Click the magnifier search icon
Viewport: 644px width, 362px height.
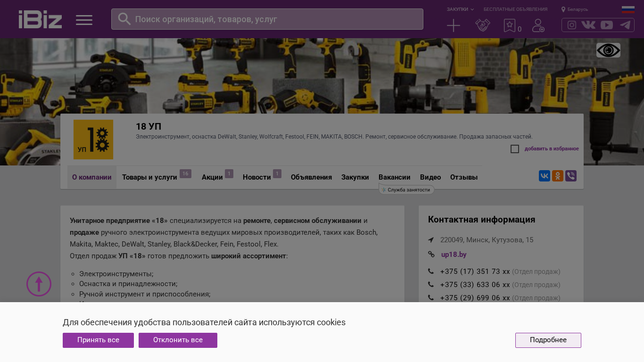(x=124, y=19)
